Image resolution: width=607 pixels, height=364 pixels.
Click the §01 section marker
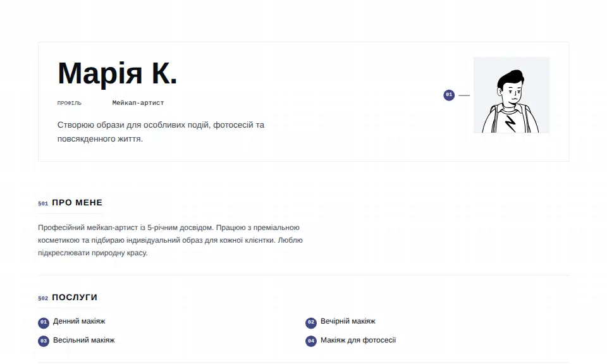click(43, 203)
